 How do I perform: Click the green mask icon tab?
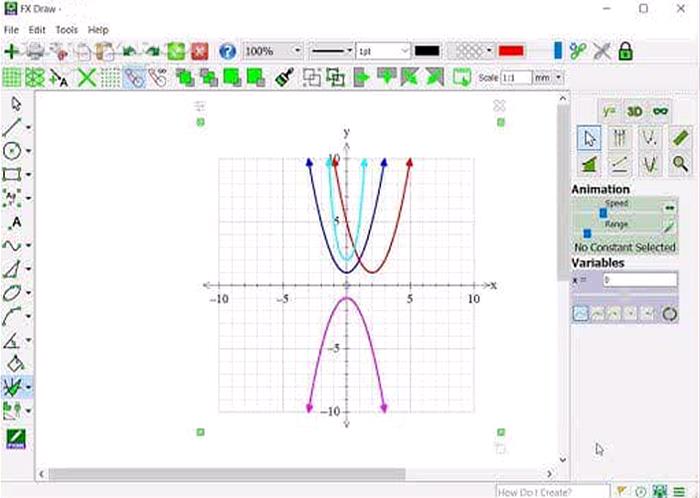[660, 111]
